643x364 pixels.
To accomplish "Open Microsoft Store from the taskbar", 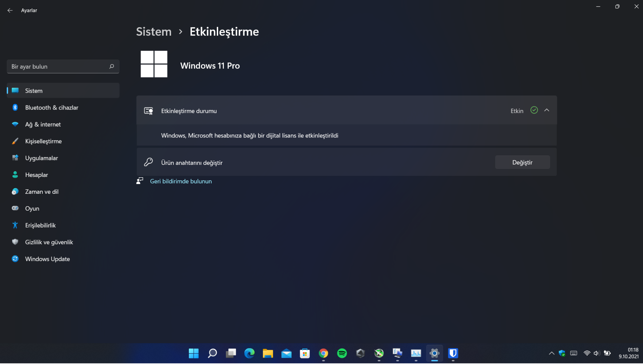I will (305, 353).
